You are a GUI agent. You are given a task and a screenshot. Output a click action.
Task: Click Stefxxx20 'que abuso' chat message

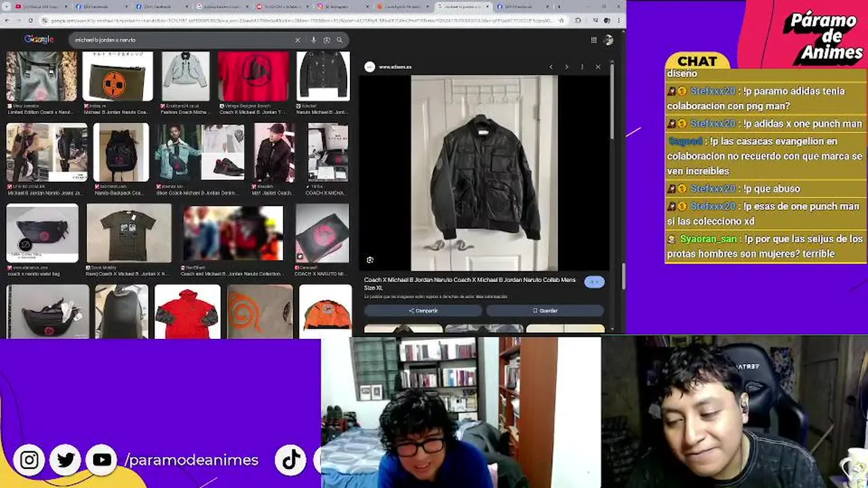[765, 189]
